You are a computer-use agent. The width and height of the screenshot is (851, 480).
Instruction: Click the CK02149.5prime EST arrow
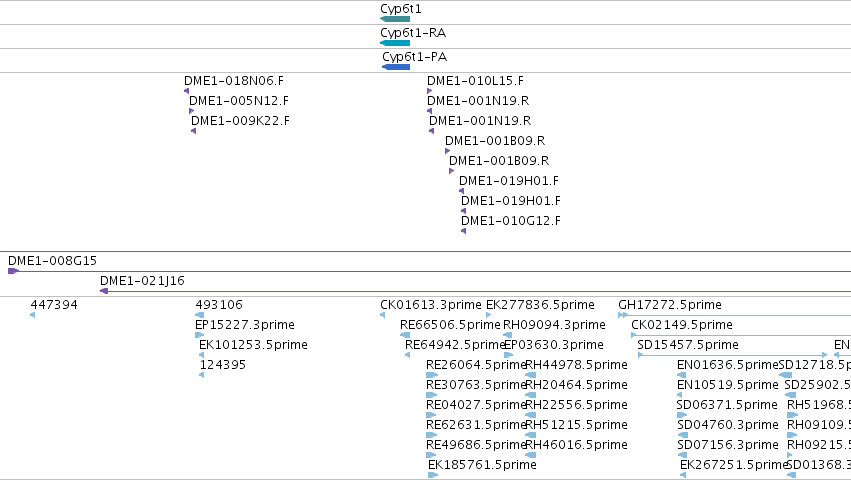click(x=634, y=335)
